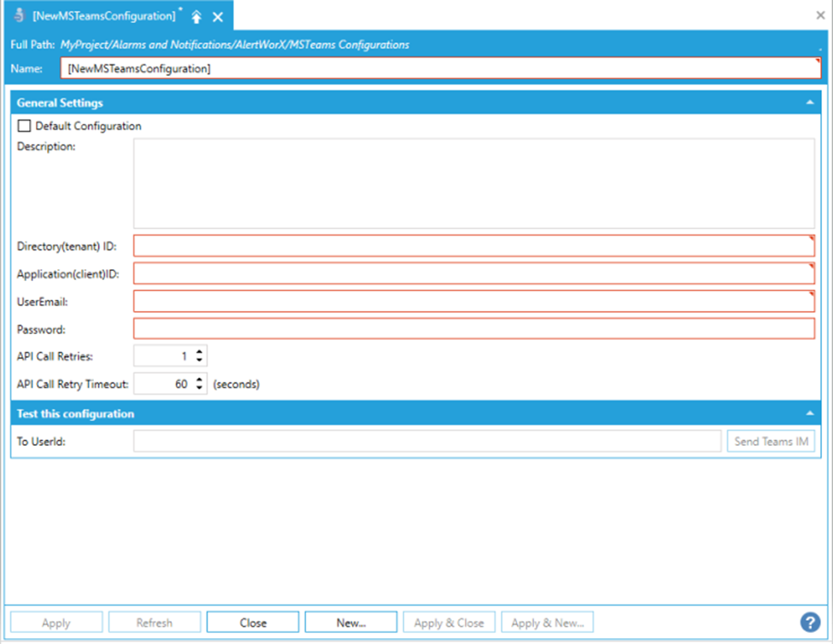Open help with the question mark icon
833x644 pixels.
pyautogui.click(x=810, y=623)
